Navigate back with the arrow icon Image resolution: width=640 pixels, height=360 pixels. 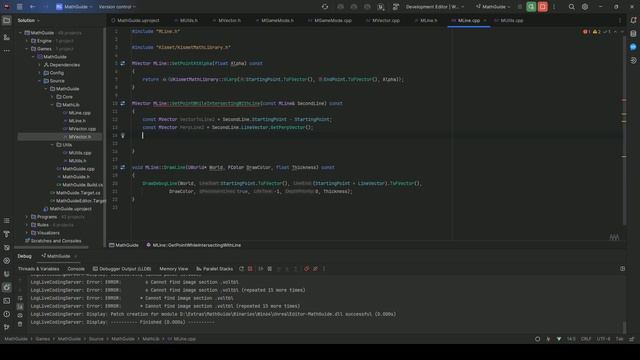(32, 7)
